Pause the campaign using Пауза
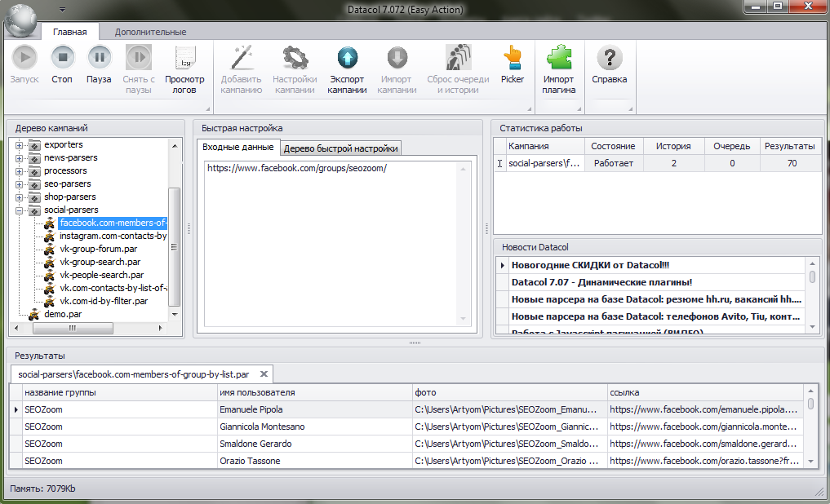This screenshot has height=504, width=830. click(99, 64)
